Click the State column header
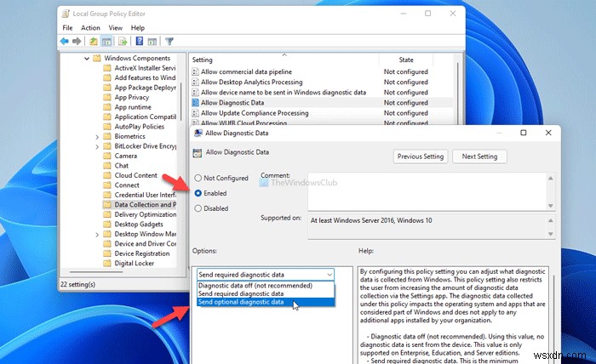 click(406, 60)
